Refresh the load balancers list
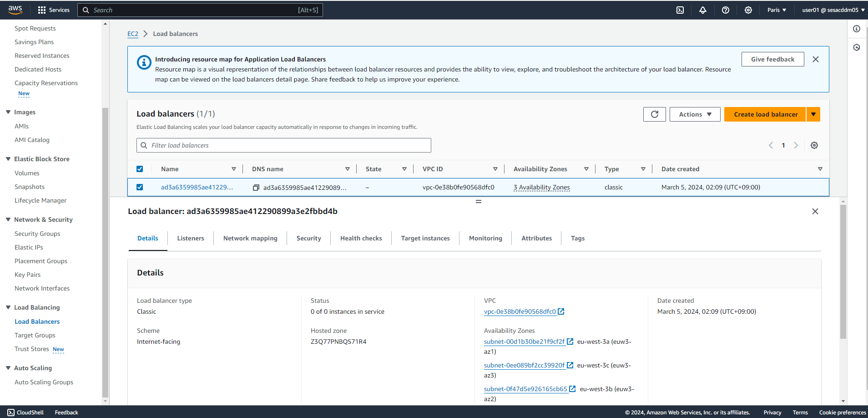The image size is (868, 418). click(655, 114)
